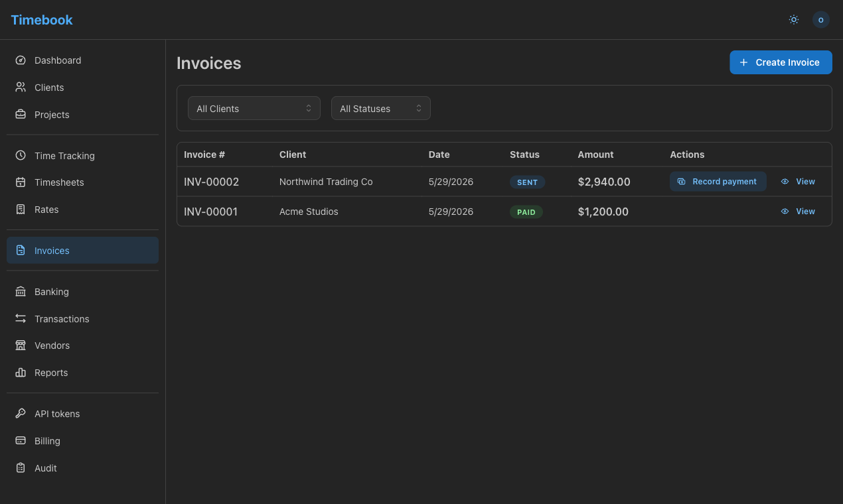Click the Invoices document icon in the sidebar
This screenshot has width=843, height=504.
pyautogui.click(x=21, y=251)
